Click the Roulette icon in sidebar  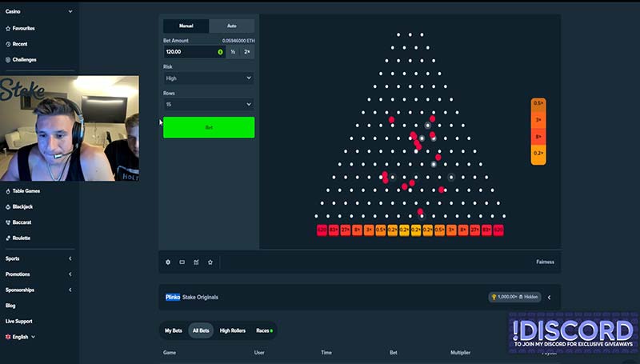point(8,238)
